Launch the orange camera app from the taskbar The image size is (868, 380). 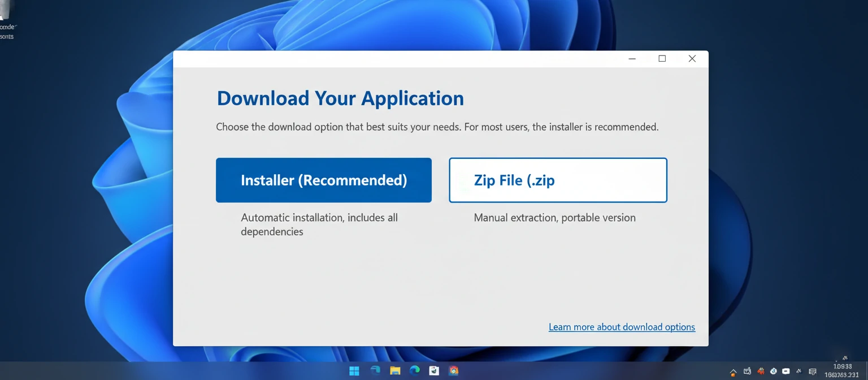[454, 370]
